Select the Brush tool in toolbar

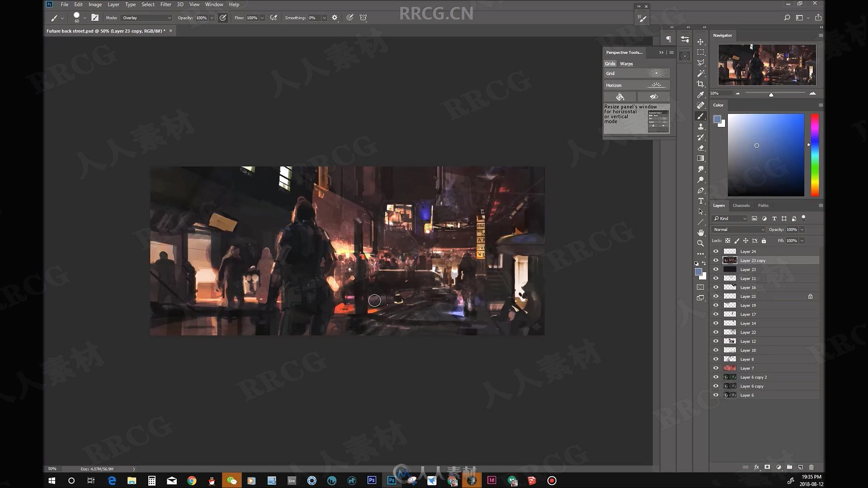tap(700, 116)
